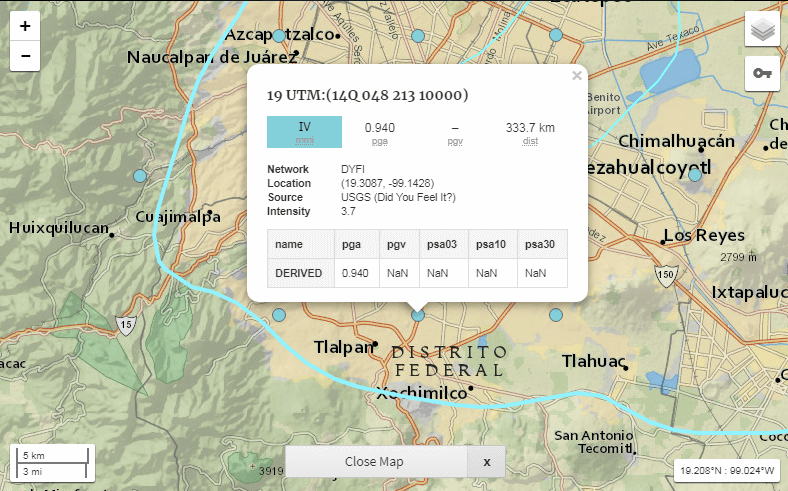Click the coordinates readout box

coord(727,470)
